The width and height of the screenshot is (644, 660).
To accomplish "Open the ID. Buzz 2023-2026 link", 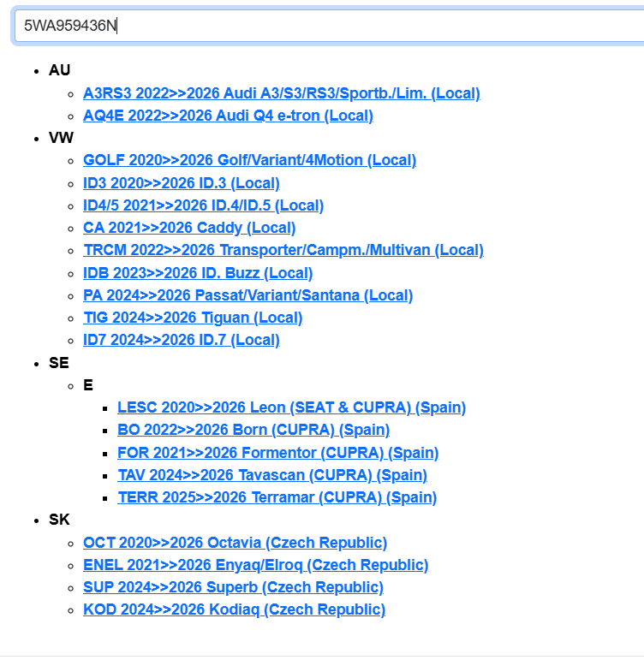I will pyautogui.click(x=198, y=273).
